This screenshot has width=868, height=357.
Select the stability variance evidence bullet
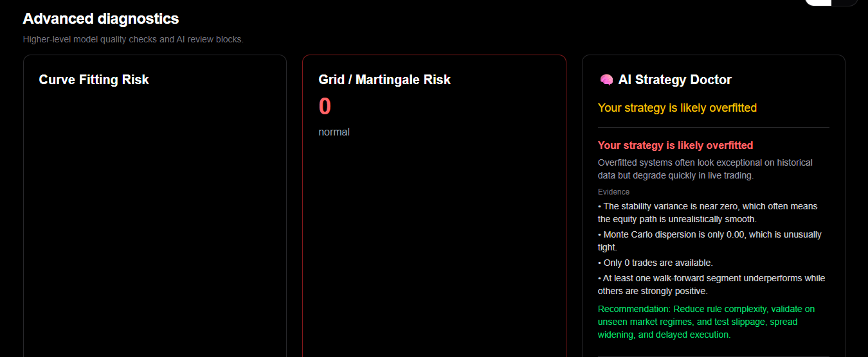(708, 213)
